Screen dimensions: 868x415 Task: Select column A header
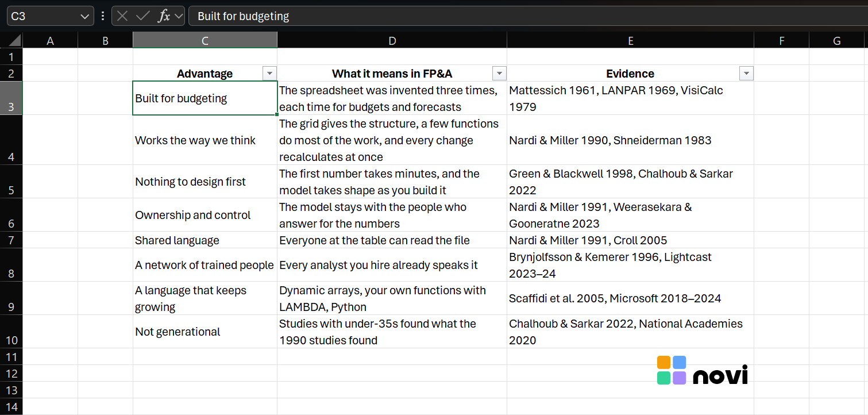tap(50, 40)
